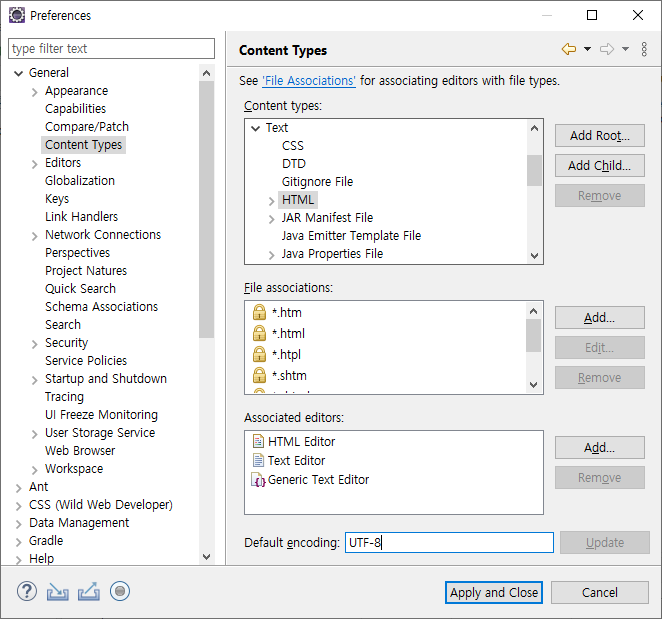
Task: Expand the Editors node
Action: [35, 164]
